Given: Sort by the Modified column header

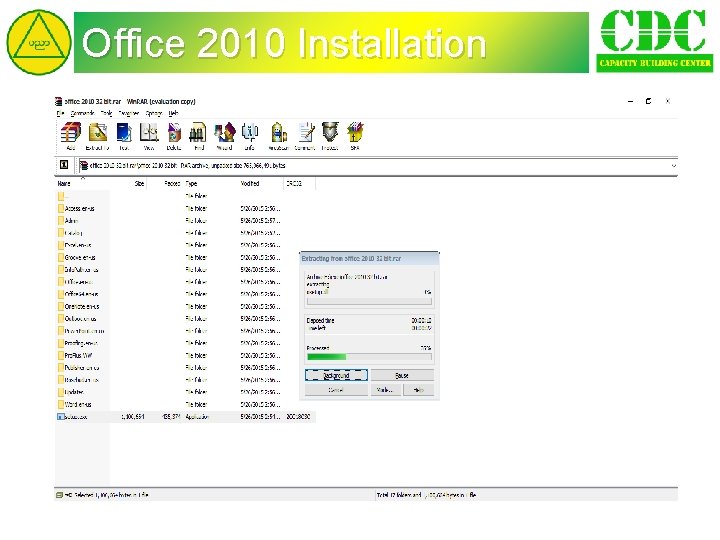Looking at the screenshot, I should point(250,184).
